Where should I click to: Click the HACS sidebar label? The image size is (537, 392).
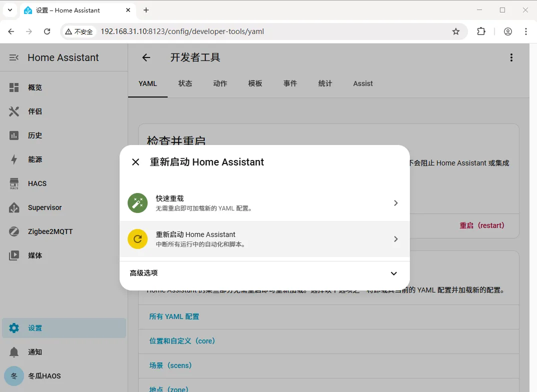[x=38, y=183]
